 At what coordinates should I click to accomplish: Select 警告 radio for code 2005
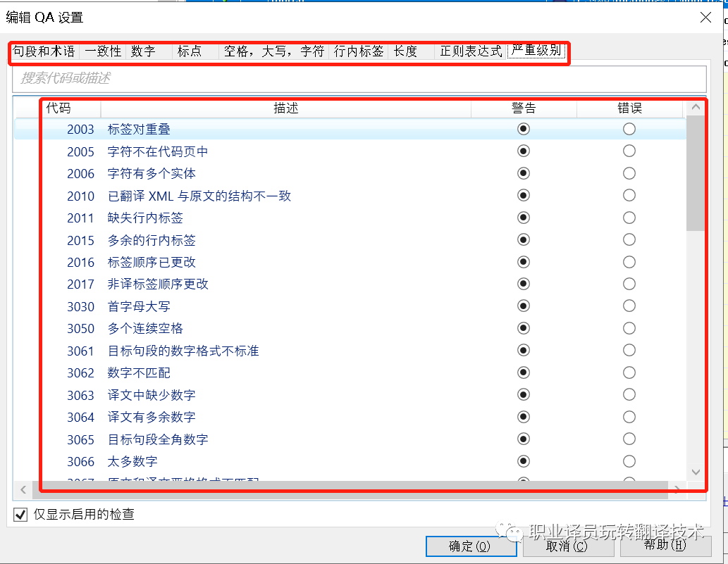coord(524,151)
